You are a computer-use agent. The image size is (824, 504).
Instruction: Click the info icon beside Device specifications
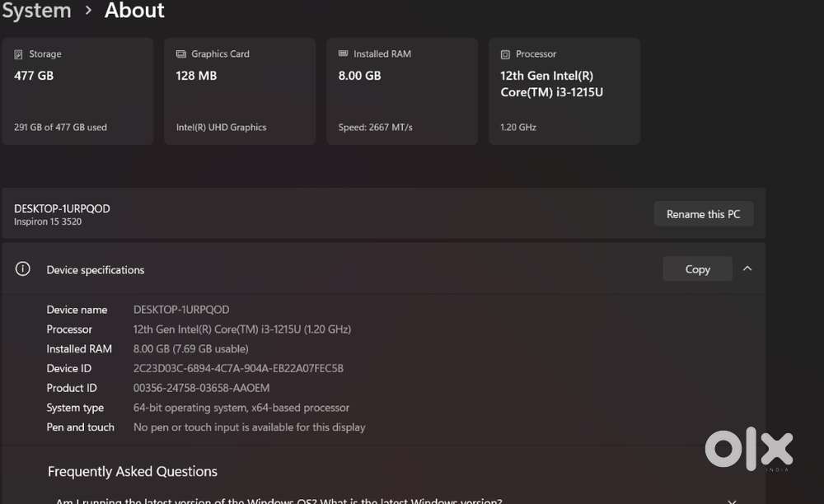[23, 269]
